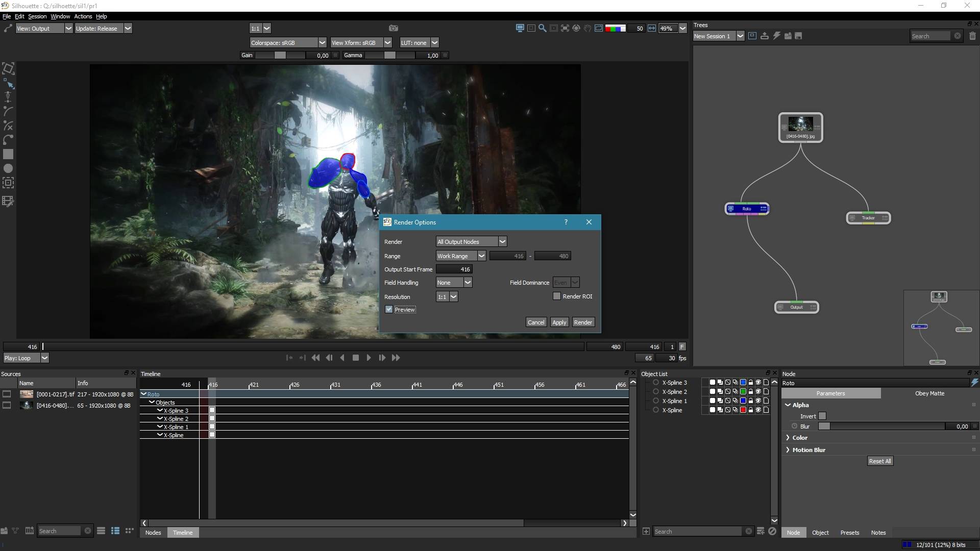
Task: Adjust the Alpha Blur slider
Action: pyautogui.click(x=881, y=427)
